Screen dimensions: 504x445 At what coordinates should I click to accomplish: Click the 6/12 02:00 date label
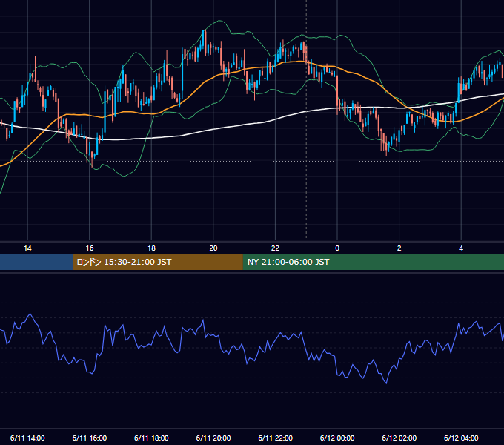399,438
